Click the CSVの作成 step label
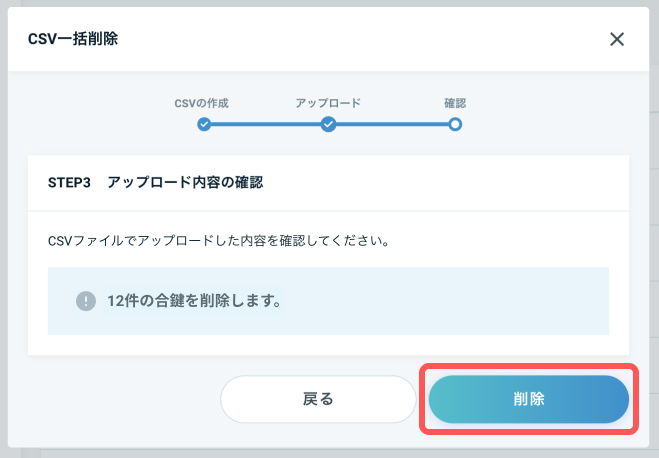Image resolution: width=659 pixels, height=458 pixels. pos(201,103)
